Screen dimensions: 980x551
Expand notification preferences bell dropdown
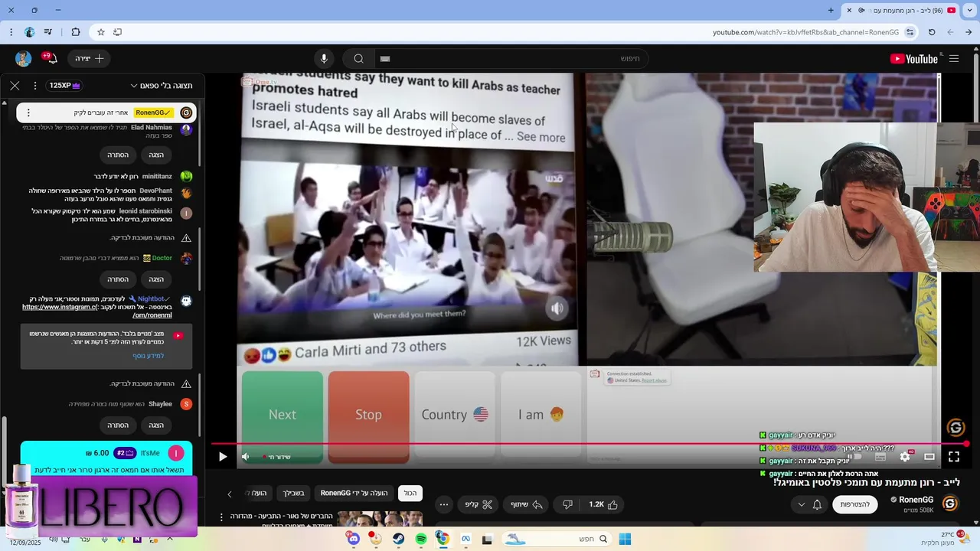point(808,504)
